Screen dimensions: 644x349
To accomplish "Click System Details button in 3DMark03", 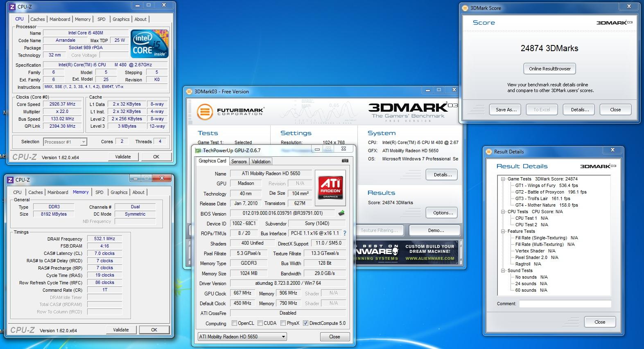I will (x=443, y=175).
